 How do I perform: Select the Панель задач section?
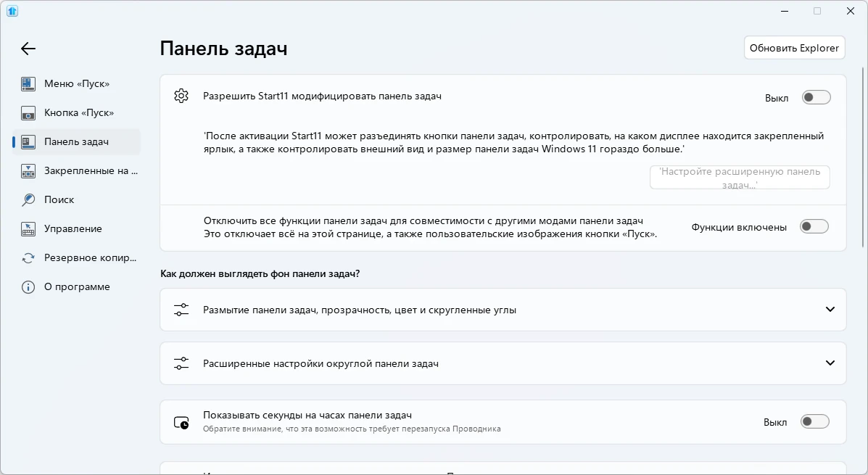(x=76, y=141)
